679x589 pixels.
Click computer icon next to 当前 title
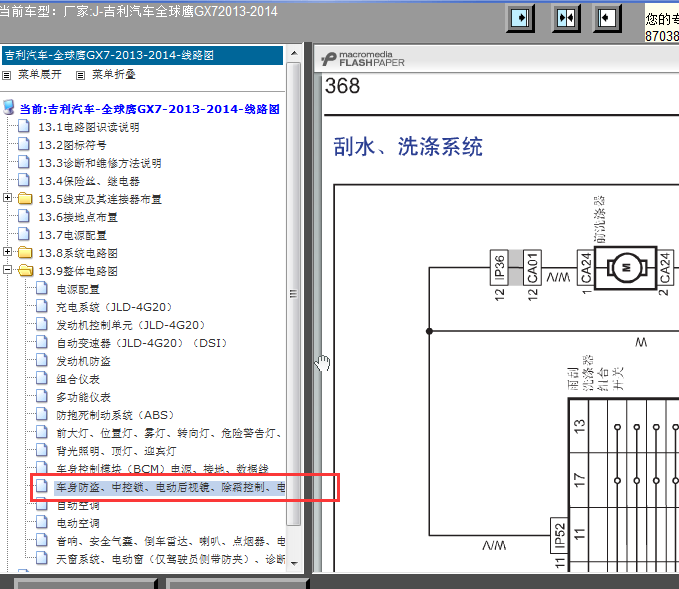pos(9,107)
